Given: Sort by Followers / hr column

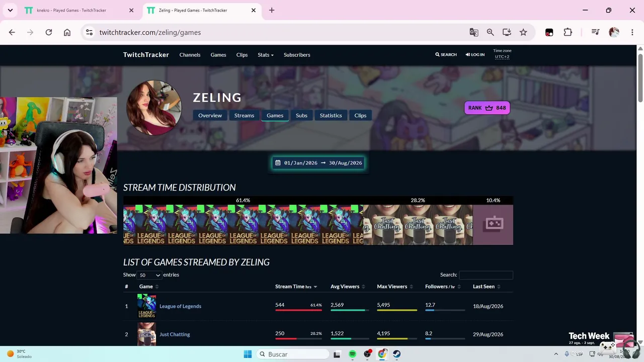Looking at the screenshot, I should pos(443,287).
